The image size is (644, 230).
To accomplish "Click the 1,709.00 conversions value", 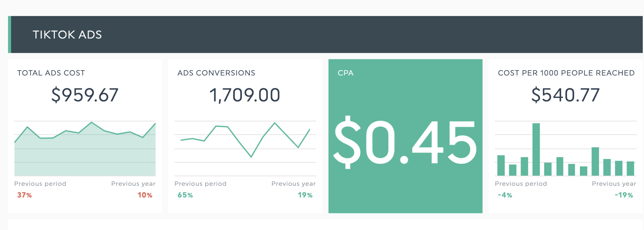I will [x=245, y=95].
